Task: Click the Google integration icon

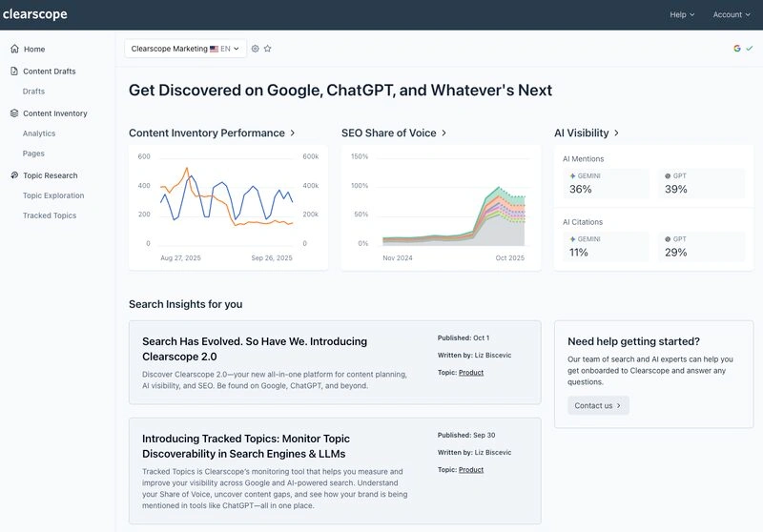Action: pyautogui.click(x=737, y=48)
